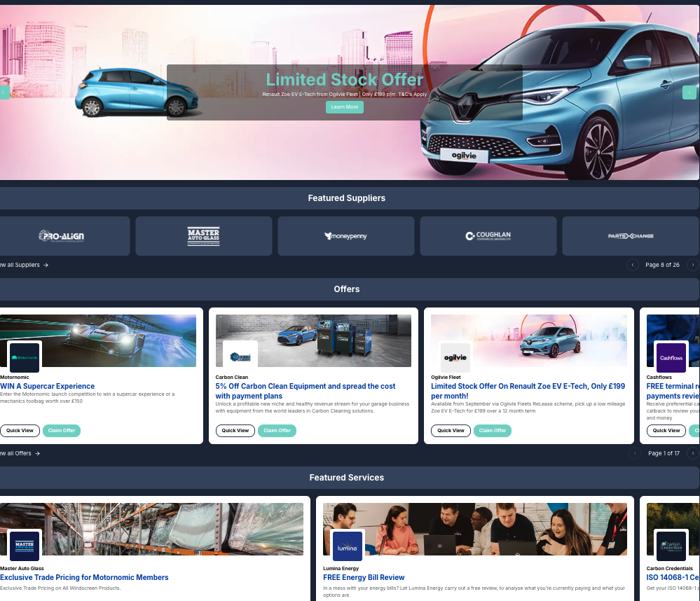Open Carbon Clean logo on offer card
Screen dimensions: 700x601
pos(240,357)
